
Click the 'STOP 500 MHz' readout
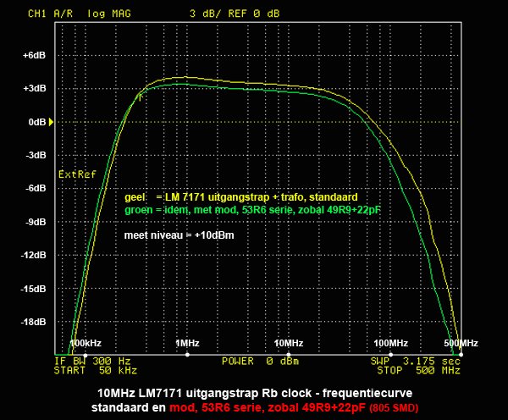(418, 370)
